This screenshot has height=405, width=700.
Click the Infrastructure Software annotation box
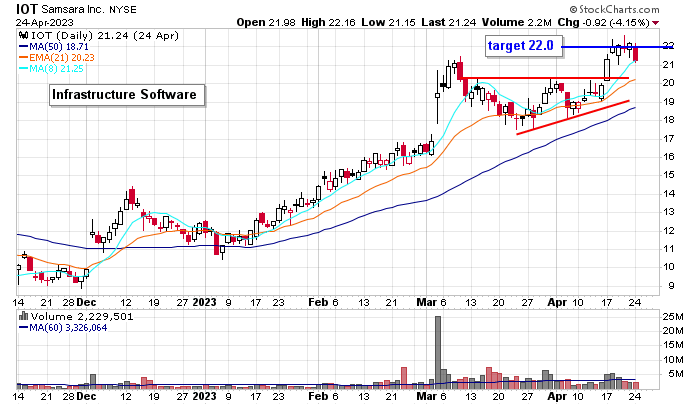tap(127, 95)
